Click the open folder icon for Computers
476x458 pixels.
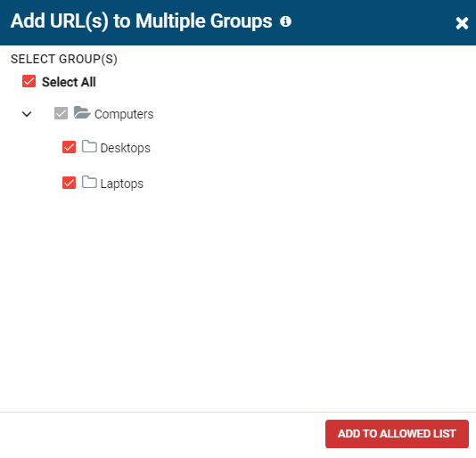[x=82, y=112]
